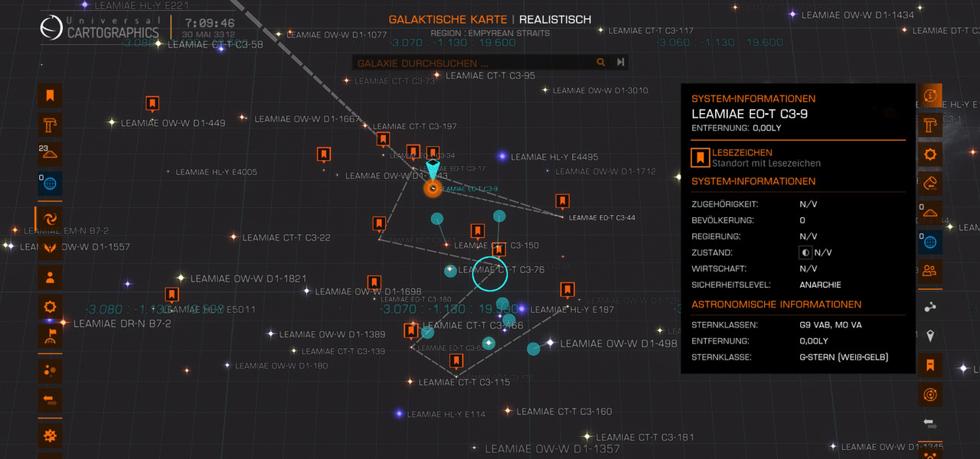Image resolution: width=980 pixels, height=459 pixels.
Task: Select star LEAMIAE CT-T C3-58
Action: (158, 44)
